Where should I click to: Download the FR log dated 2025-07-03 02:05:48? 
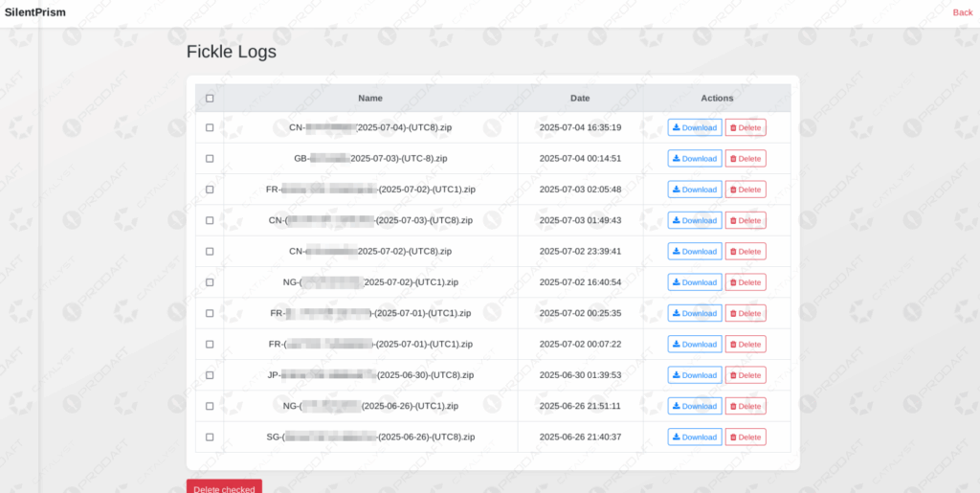(x=695, y=190)
